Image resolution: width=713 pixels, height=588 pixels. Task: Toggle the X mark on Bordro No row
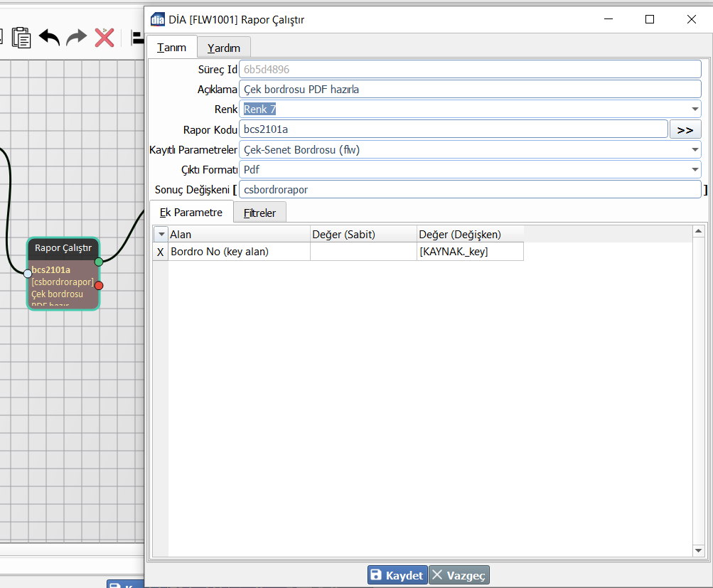160,252
